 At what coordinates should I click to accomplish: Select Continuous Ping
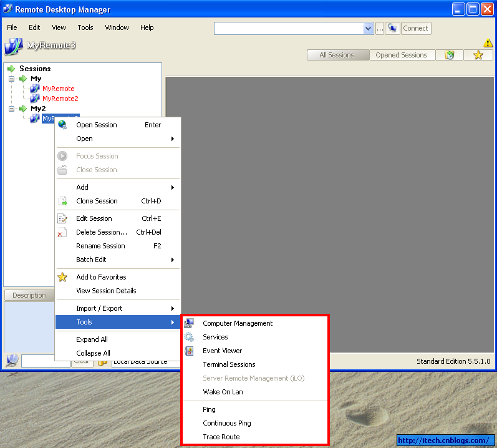[255, 423]
